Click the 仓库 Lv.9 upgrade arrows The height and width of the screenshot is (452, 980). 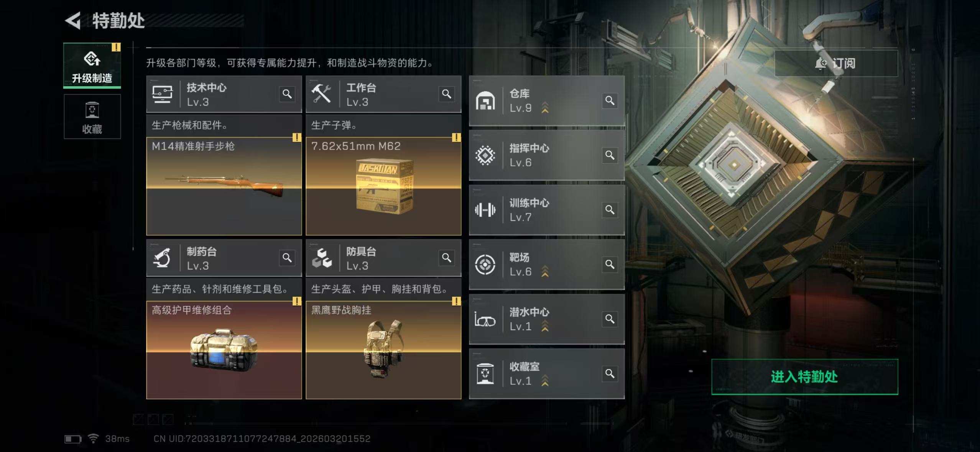tap(545, 108)
